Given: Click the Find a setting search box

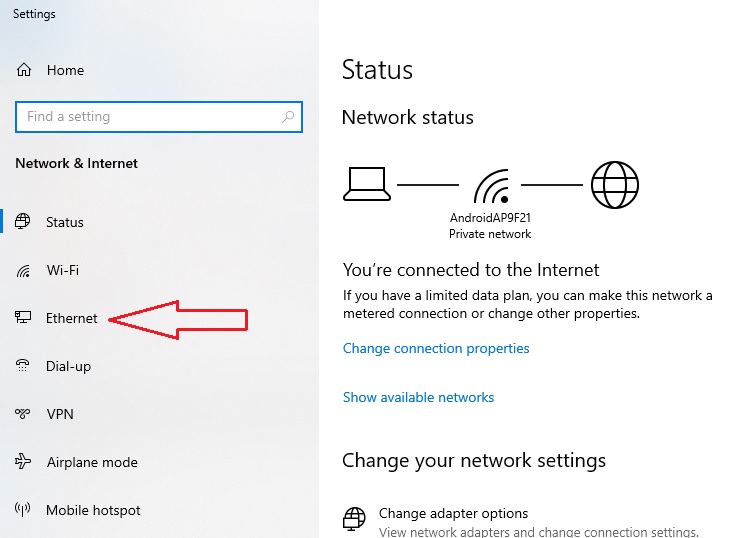Looking at the screenshot, I should pos(159,117).
